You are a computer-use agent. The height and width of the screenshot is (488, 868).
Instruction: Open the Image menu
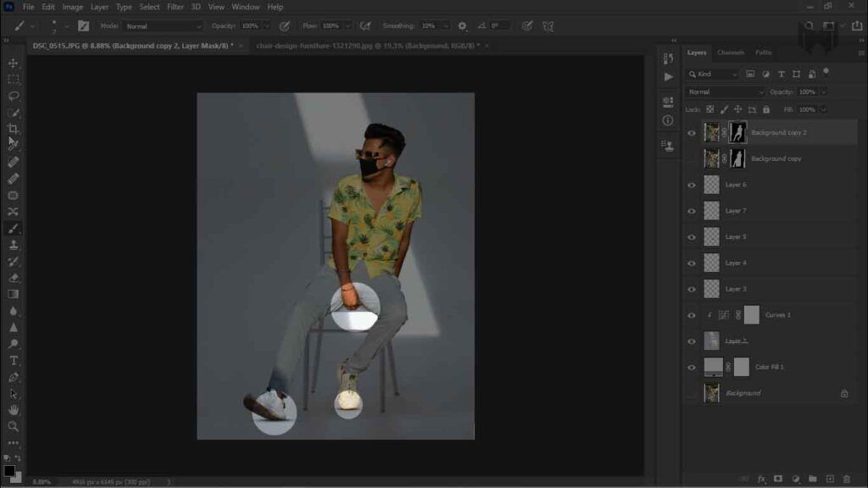(72, 7)
